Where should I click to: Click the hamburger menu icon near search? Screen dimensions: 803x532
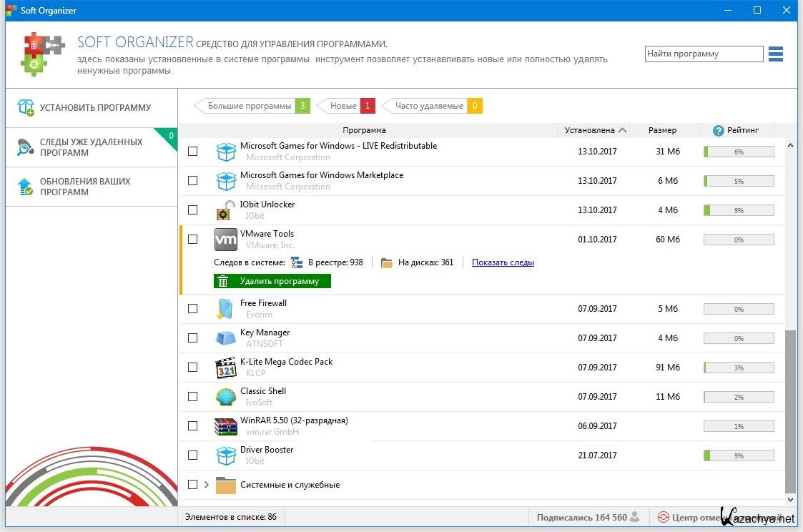click(775, 54)
